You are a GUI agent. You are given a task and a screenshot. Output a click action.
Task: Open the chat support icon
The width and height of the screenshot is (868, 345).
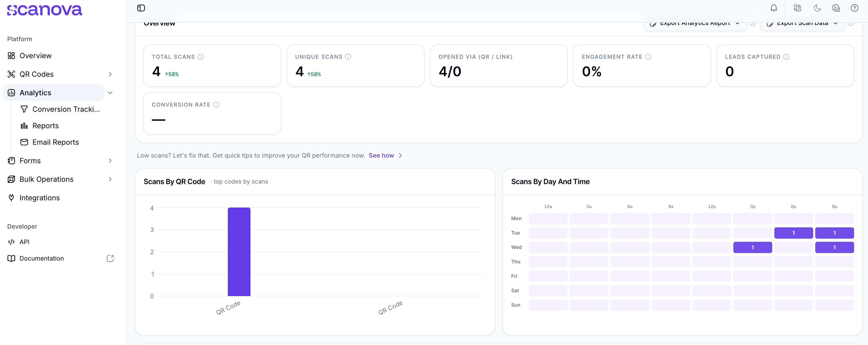pos(836,8)
